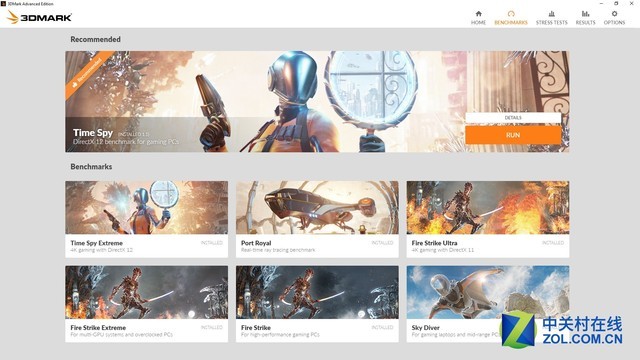This screenshot has width=640, height=360.
Task: Click the Sky Diver title text
Action: 425,327
